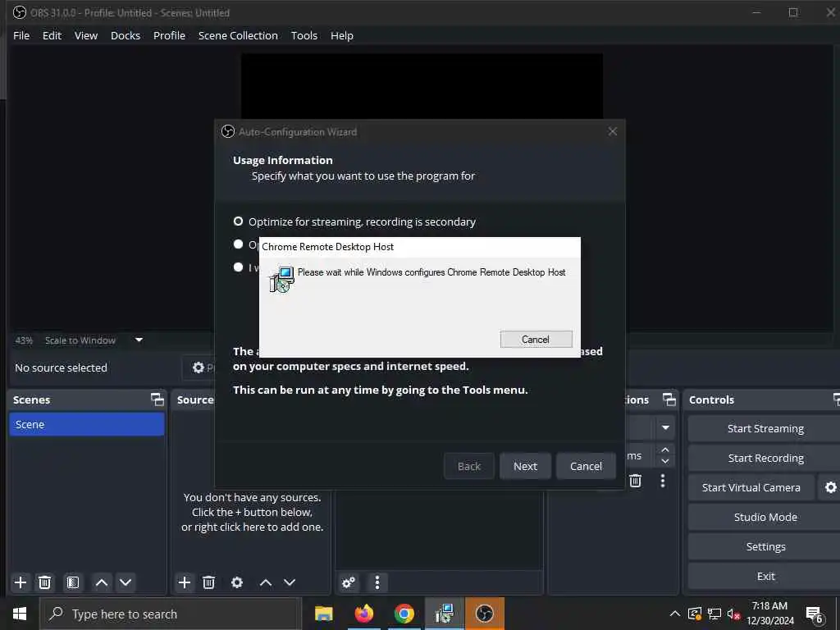The image size is (840, 630).
Task: Move scene up with the up arrow
Action: (x=101, y=582)
